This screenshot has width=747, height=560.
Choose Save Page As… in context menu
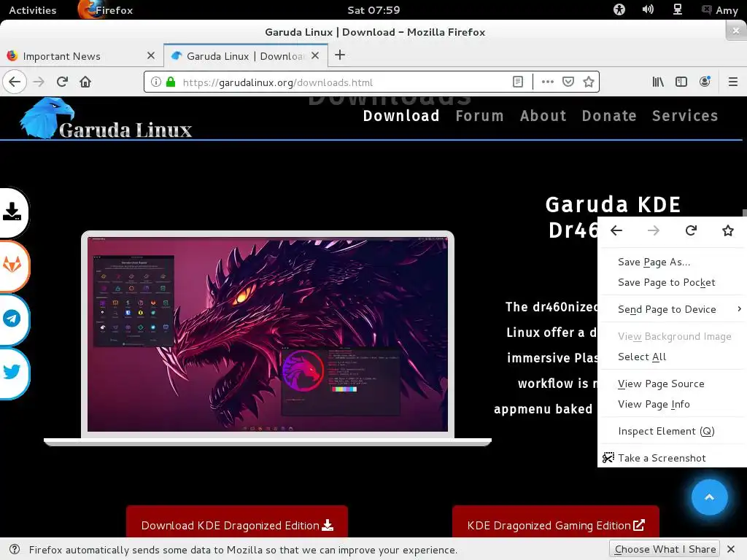pos(672,262)
